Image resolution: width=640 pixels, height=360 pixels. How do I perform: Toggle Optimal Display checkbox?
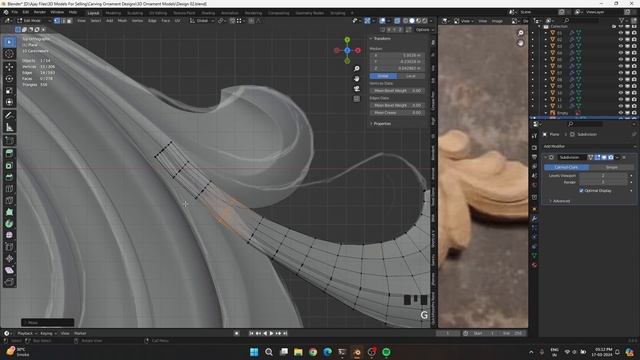tap(581, 191)
